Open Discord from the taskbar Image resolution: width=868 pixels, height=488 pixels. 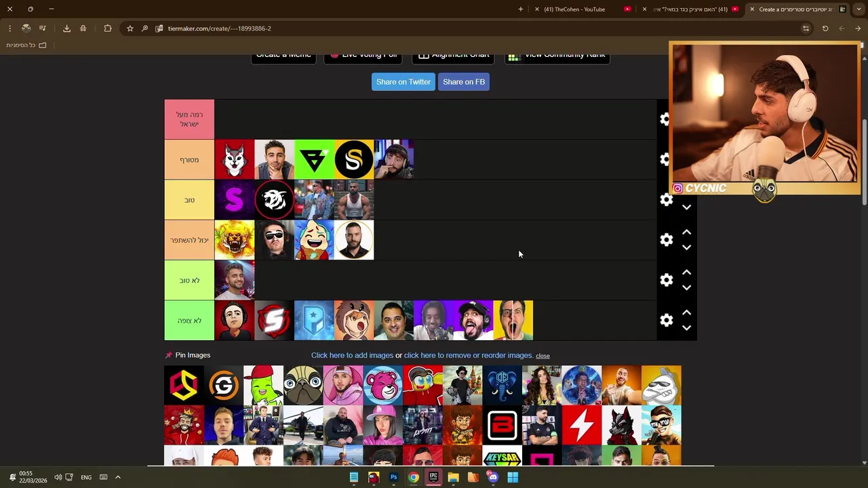point(493,477)
